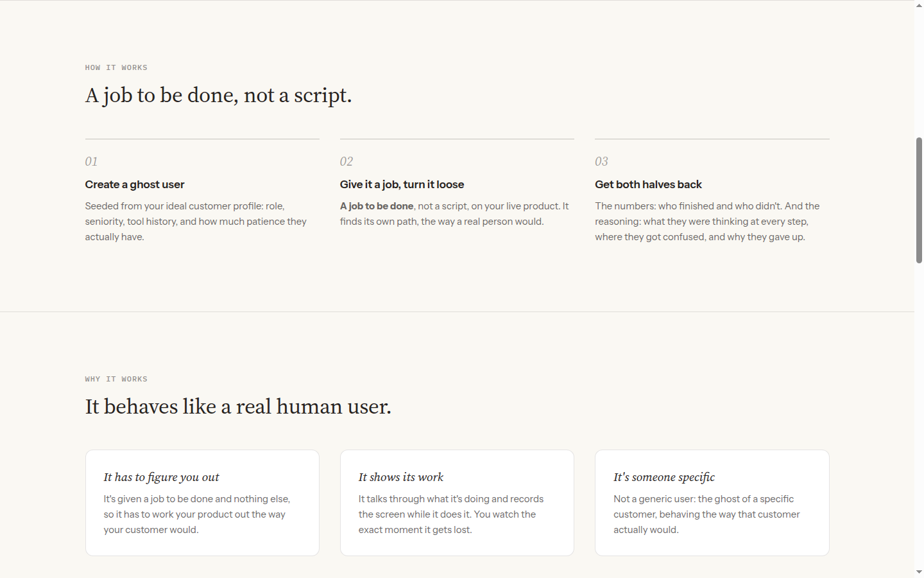Click the heading "A job to be done, not a script."
The image size is (924, 578).
tap(218, 96)
